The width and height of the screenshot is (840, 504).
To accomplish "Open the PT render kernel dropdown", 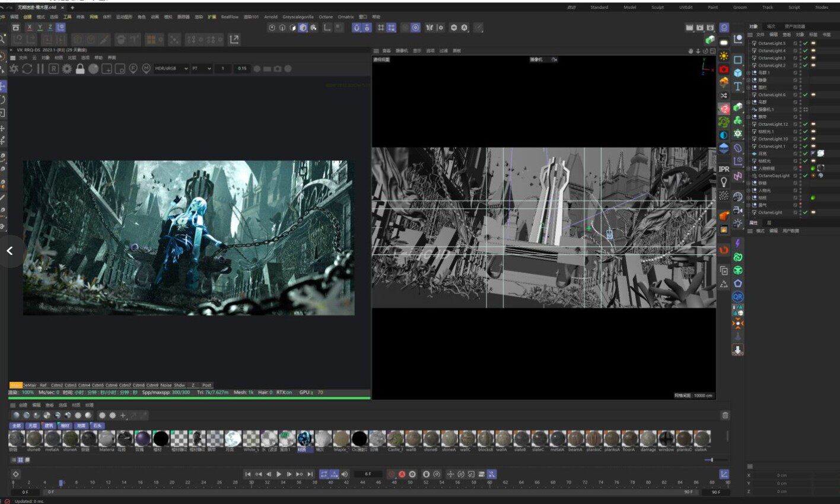I will point(201,69).
